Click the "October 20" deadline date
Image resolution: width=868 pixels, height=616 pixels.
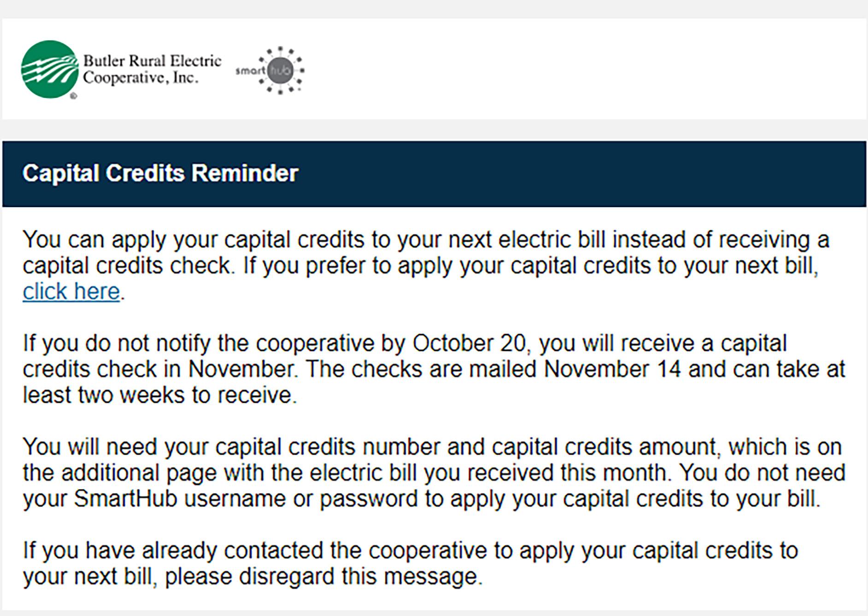469,343
